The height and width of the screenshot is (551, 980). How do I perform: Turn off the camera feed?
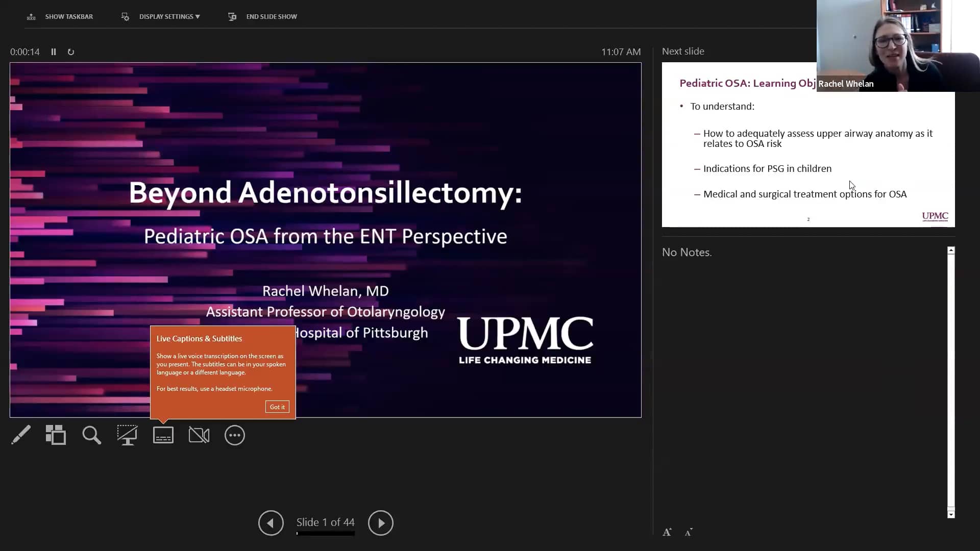click(x=199, y=435)
